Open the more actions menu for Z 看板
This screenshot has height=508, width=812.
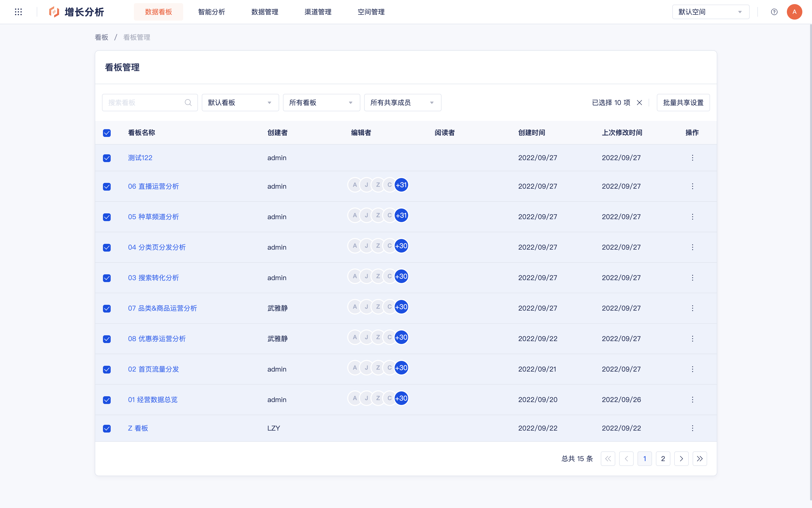pyautogui.click(x=693, y=428)
